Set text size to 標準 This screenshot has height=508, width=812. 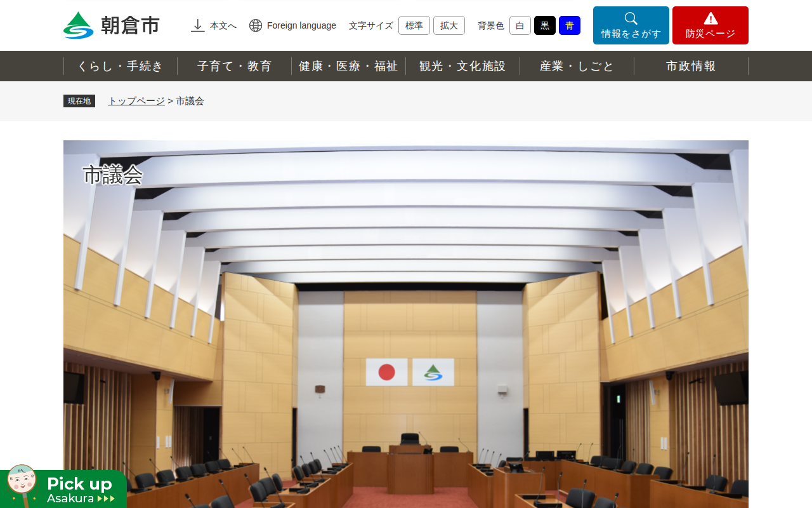tap(414, 25)
